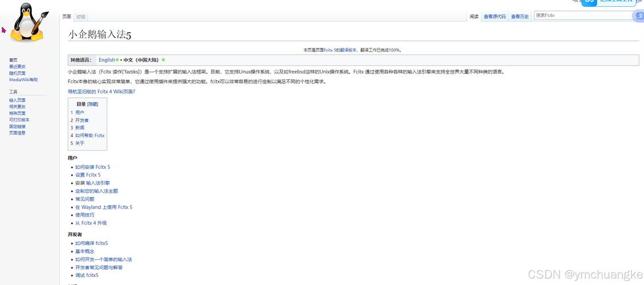This screenshot has width=644, height=285.
Task: Open 输入法引擎 link
Action: 98,183
